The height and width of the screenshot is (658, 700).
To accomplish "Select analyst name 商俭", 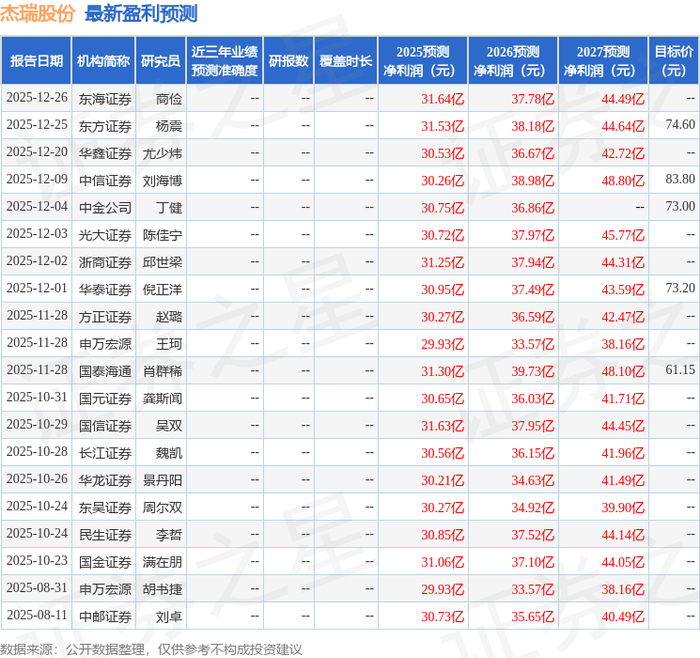I will coord(169,99).
